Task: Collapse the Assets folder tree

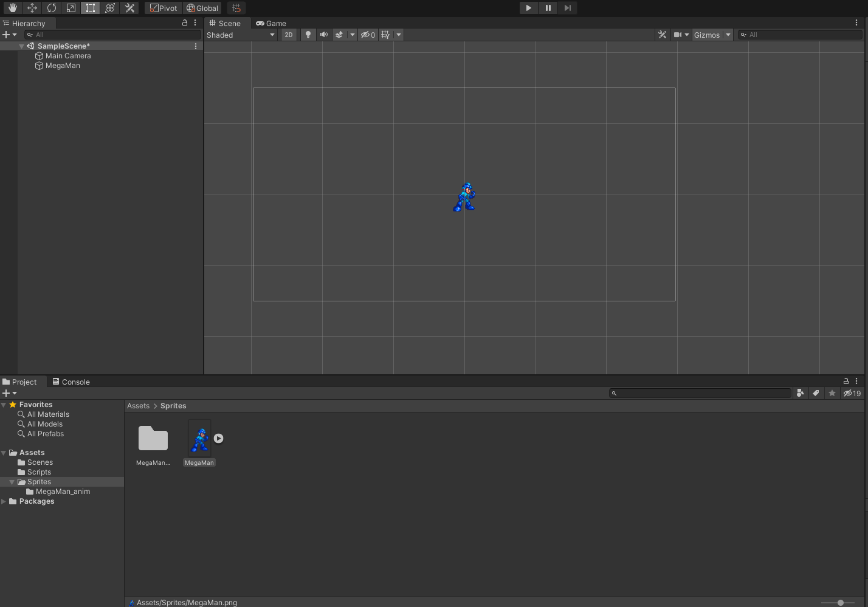Action: pos(4,453)
